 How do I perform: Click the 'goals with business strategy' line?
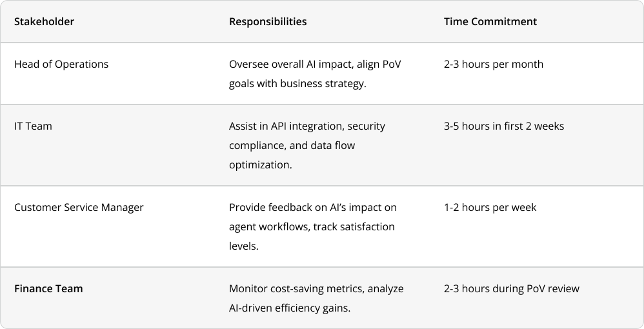[297, 84]
